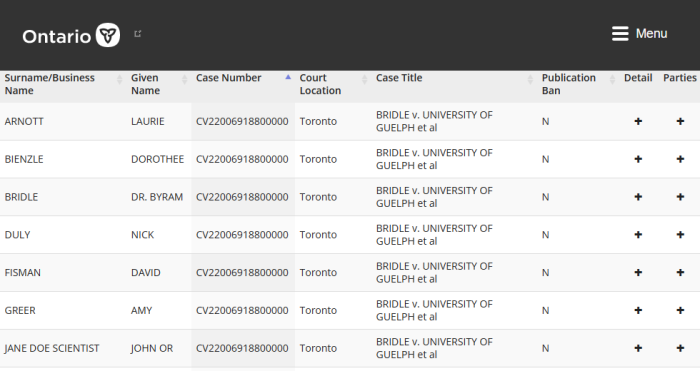Expand Detail for FISMAN row

(638, 272)
